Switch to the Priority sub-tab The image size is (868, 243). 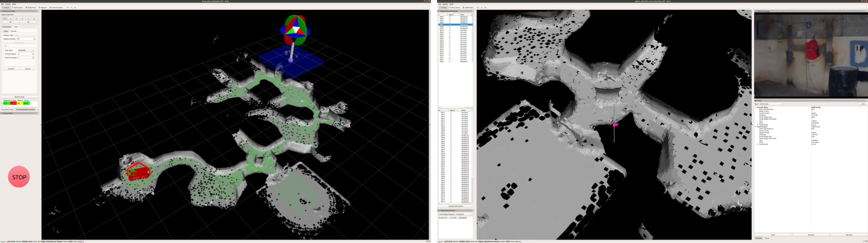point(14,31)
